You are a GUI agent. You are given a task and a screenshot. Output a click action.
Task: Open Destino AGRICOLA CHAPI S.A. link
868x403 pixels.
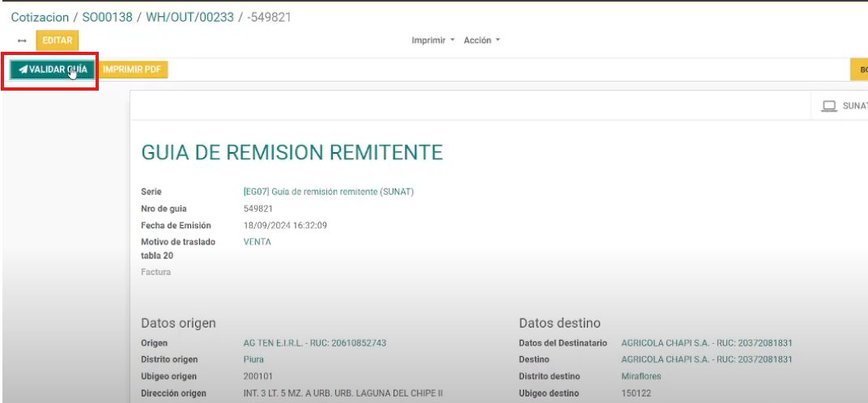[x=707, y=360]
